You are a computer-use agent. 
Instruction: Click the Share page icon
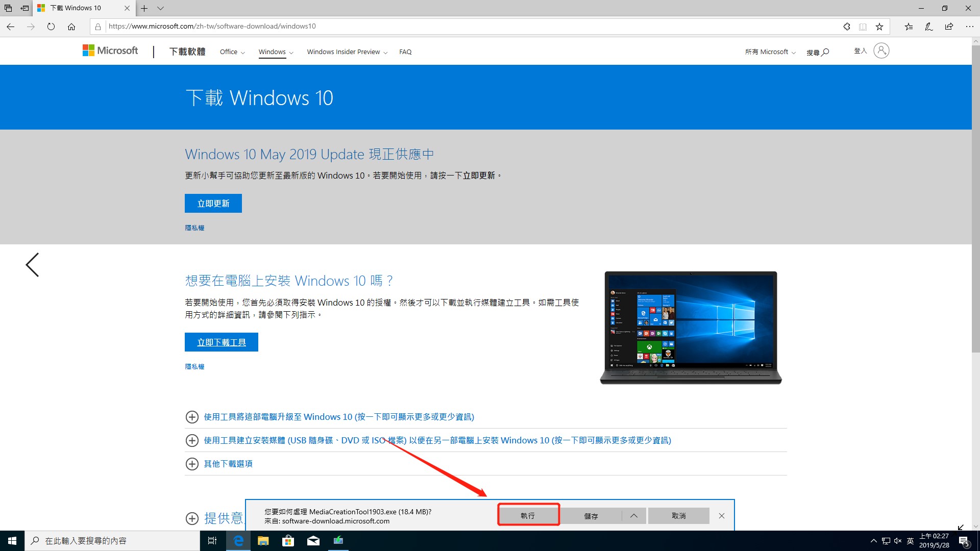pyautogui.click(x=949, y=27)
